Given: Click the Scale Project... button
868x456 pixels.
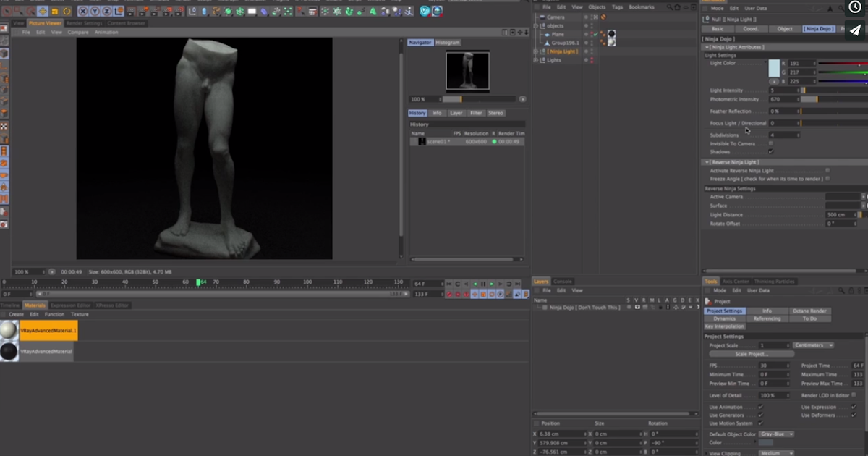Looking at the screenshot, I should (752, 354).
